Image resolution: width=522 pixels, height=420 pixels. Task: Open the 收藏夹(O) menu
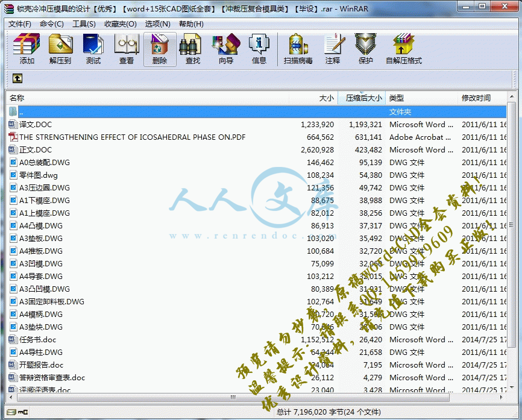click(x=121, y=24)
